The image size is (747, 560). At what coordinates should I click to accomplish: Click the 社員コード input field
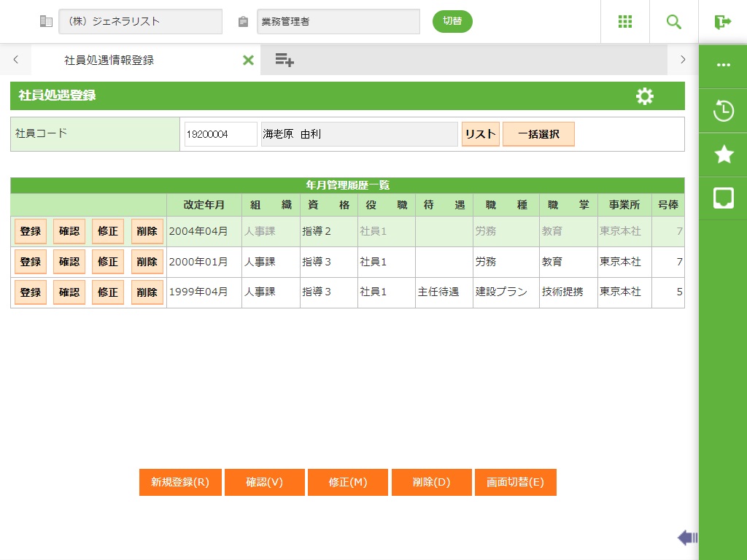pos(220,134)
